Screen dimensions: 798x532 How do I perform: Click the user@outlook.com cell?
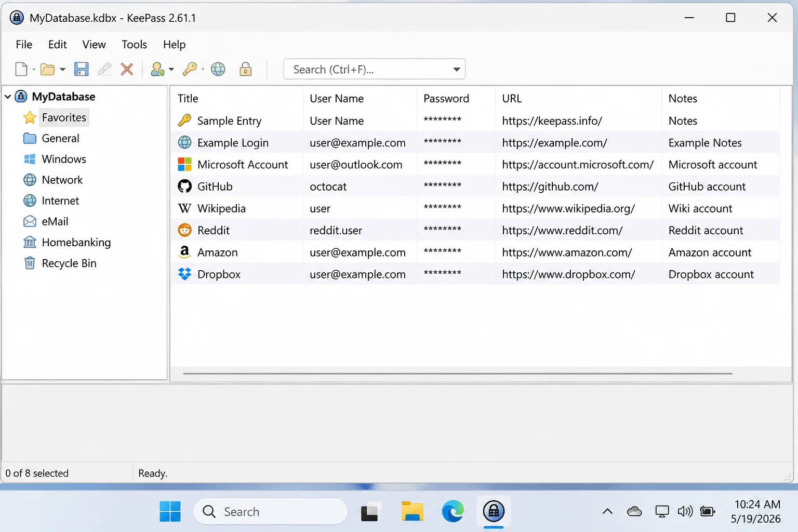coord(356,165)
